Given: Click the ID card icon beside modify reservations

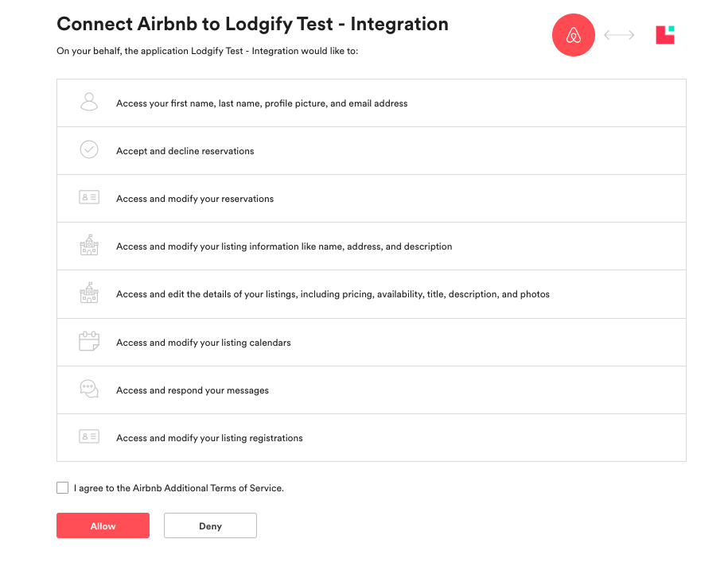Looking at the screenshot, I should tap(89, 197).
